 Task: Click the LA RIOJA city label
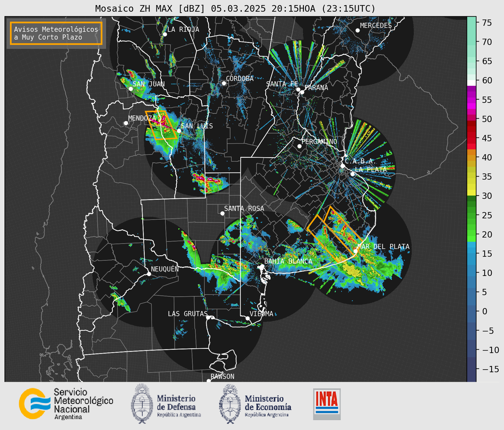(x=183, y=29)
